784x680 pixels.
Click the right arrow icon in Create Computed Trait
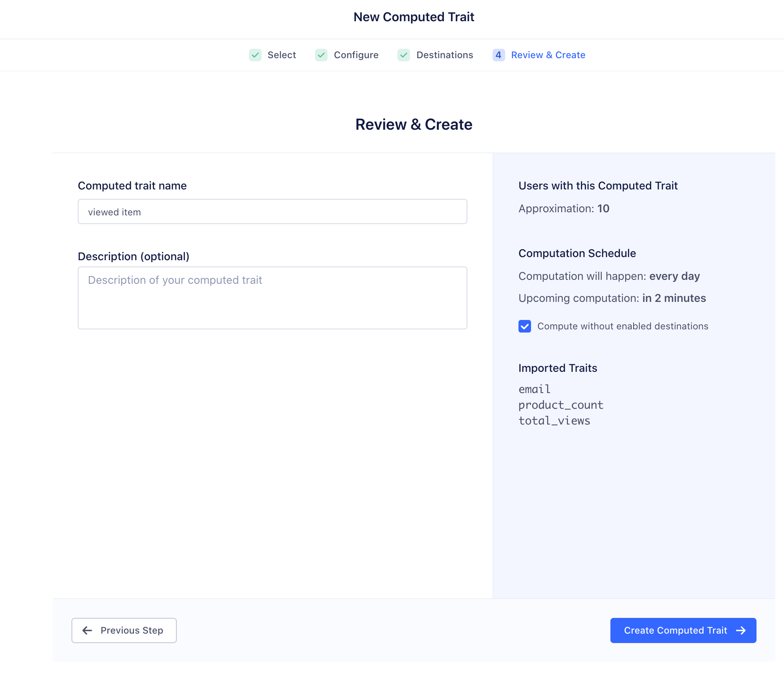741,630
